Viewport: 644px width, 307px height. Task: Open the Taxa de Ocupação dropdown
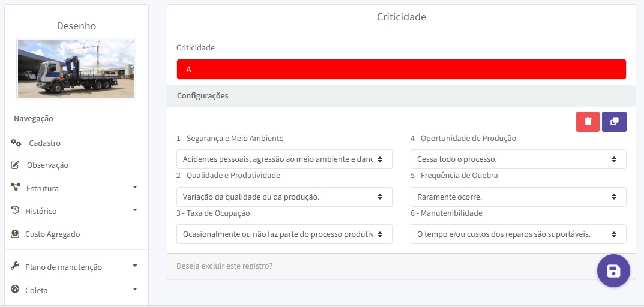click(x=284, y=234)
